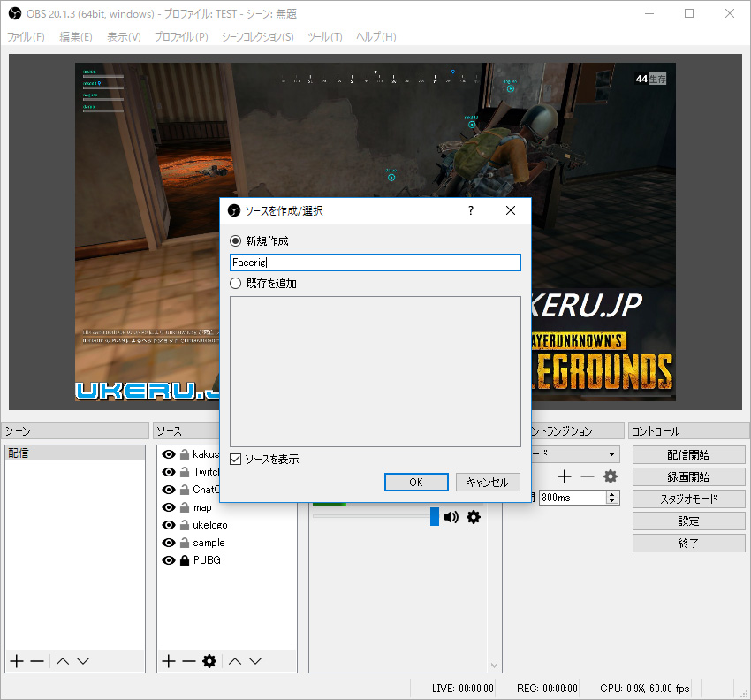The width and height of the screenshot is (751, 700).
Task: Open the ヘルプ(H) menu
Action: pyautogui.click(x=376, y=37)
